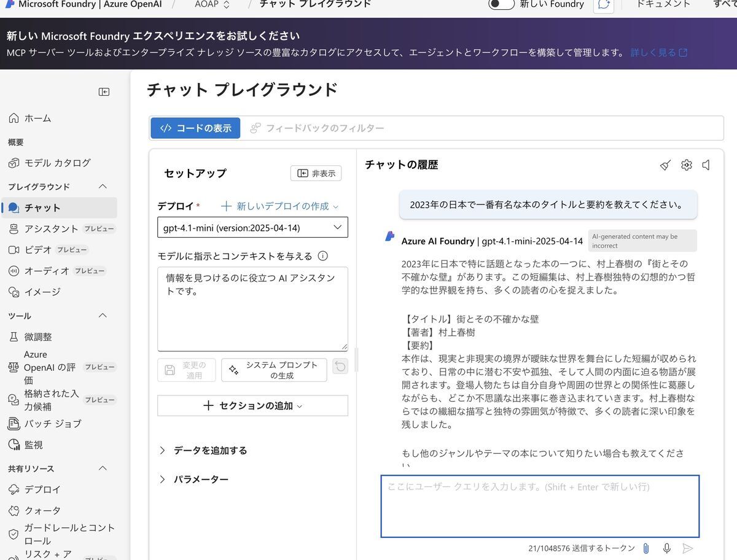This screenshot has height=560, width=737.
Task: Click the speaker audio icon
Action: point(706,165)
